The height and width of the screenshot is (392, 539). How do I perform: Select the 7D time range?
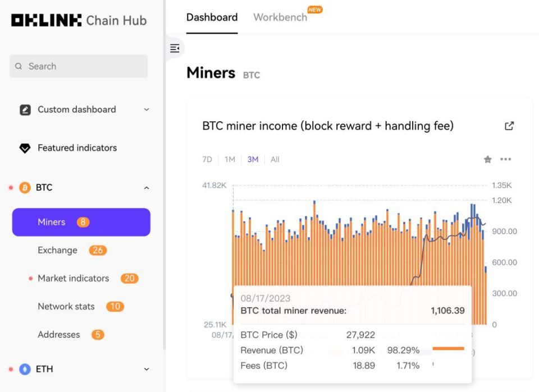(x=207, y=159)
